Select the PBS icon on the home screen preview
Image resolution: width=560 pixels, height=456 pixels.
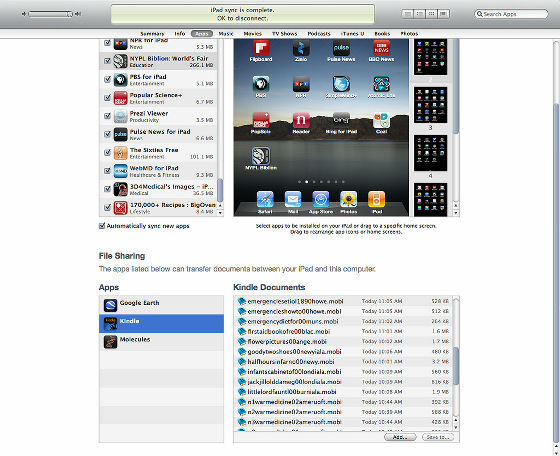click(x=261, y=84)
